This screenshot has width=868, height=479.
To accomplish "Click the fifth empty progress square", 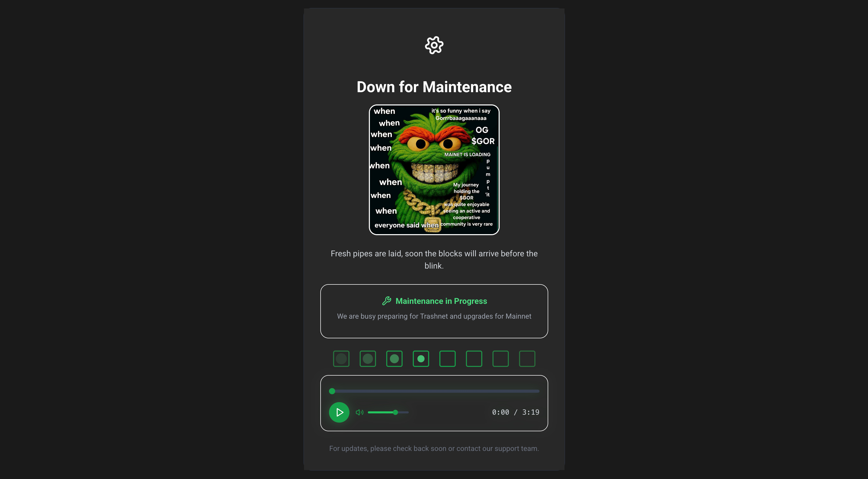I will pyautogui.click(x=448, y=359).
